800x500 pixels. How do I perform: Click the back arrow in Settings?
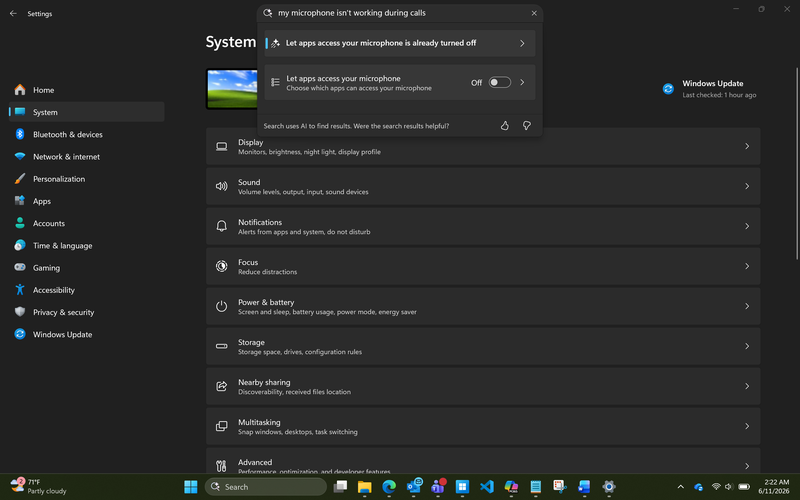point(13,14)
